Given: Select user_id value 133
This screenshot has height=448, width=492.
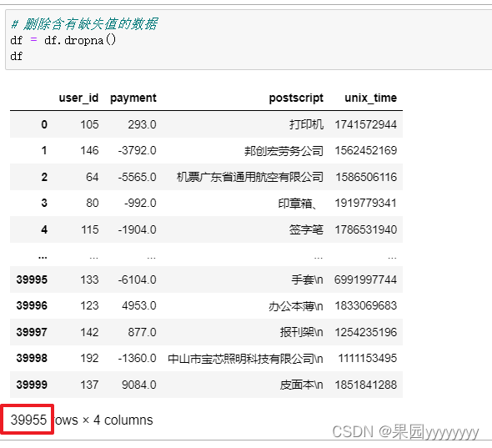Looking at the screenshot, I should [x=89, y=279].
